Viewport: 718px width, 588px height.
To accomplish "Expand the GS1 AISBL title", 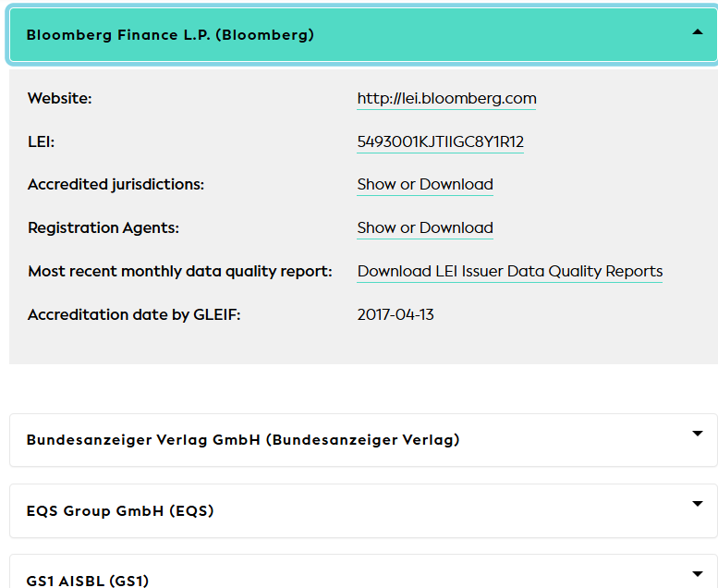I will coord(88,581).
